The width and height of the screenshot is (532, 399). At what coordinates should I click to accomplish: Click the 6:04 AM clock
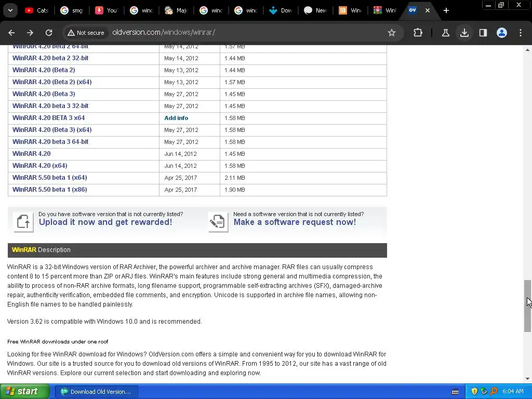pyautogui.click(x=513, y=392)
